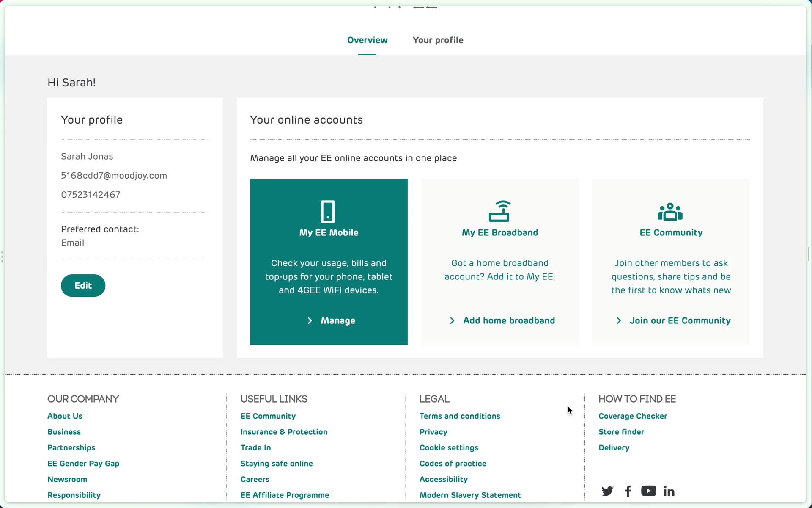Select the EE Community card heading
The height and width of the screenshot is (508, 812).
pyautogui.click(x=671, y=233)
